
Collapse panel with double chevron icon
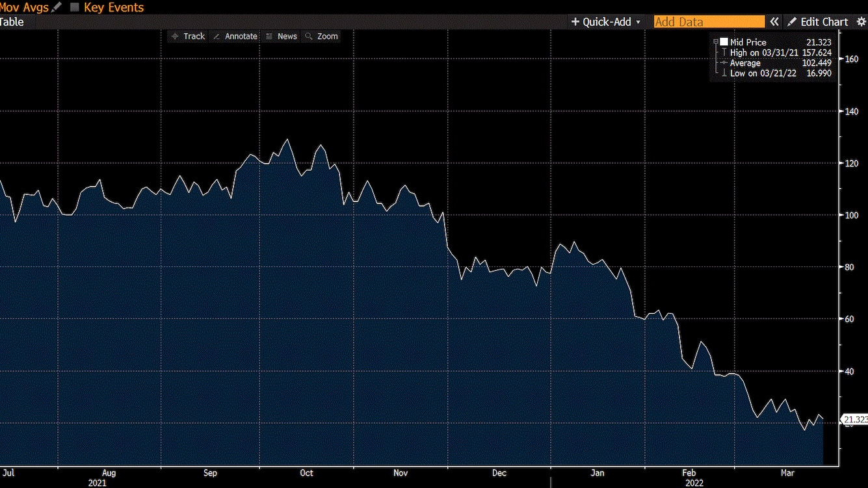pos(774,21)
